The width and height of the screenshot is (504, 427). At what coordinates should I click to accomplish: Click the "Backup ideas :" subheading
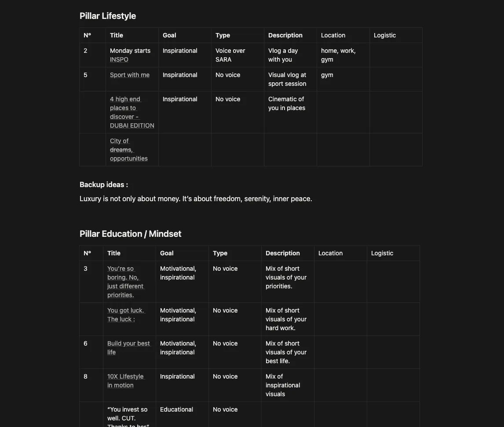[104, 184]
